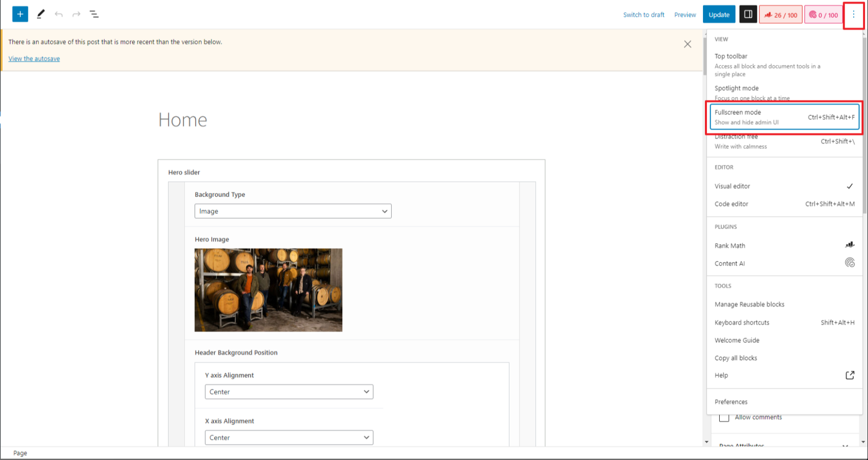868x460 pixels.
Task: Open the Welcome Guide
Action: click(784, 340)
